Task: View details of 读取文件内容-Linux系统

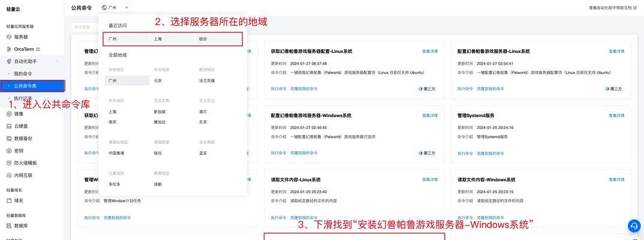Action: click(429, 179)
